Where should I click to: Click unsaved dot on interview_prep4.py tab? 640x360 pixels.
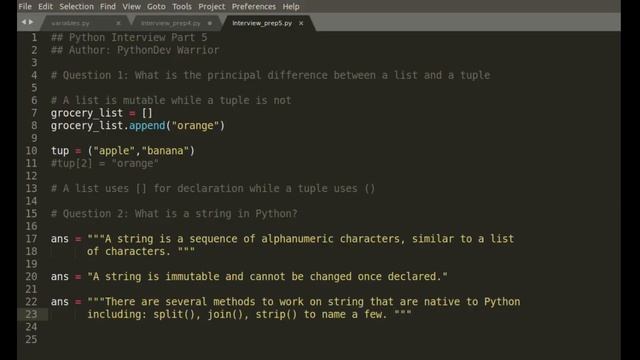210,23
